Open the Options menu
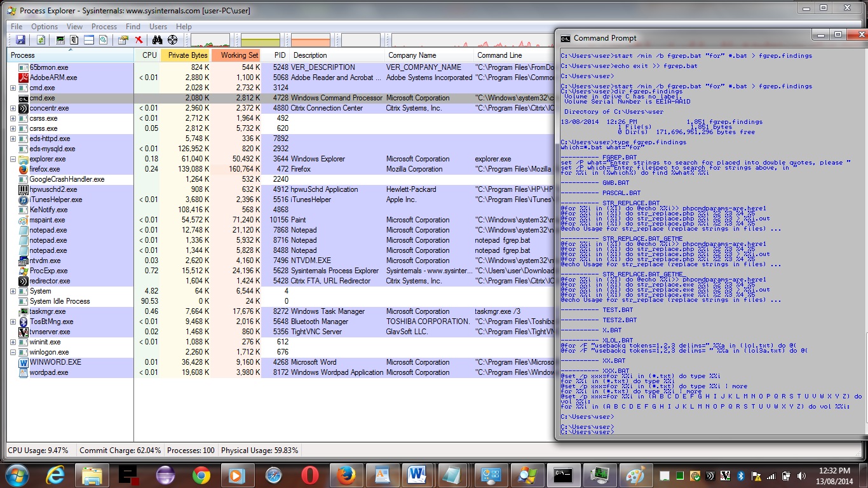The image size is (868, 488). pyautogui.click(x=44, y=27)
